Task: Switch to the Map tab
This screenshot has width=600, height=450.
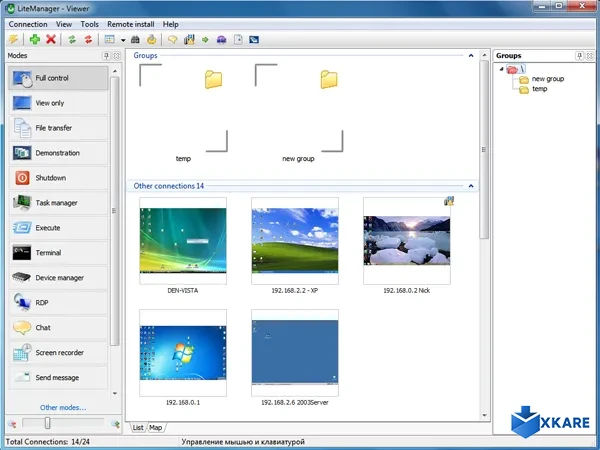Action: tap(156, 427)
